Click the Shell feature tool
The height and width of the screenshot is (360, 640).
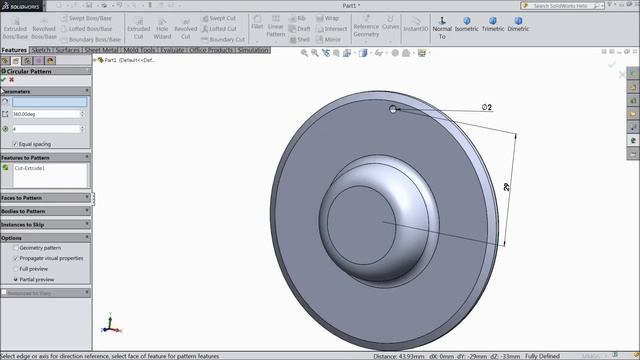299,40
